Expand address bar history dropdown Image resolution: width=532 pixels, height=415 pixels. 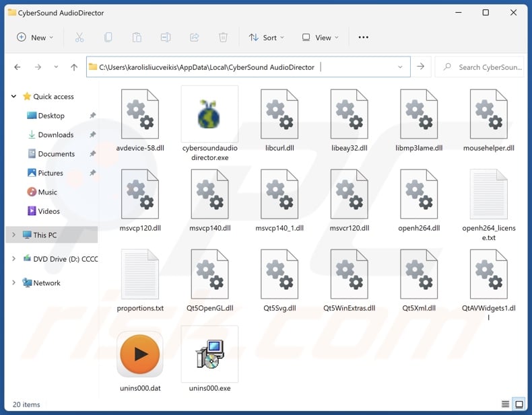[x=401, y=67]
